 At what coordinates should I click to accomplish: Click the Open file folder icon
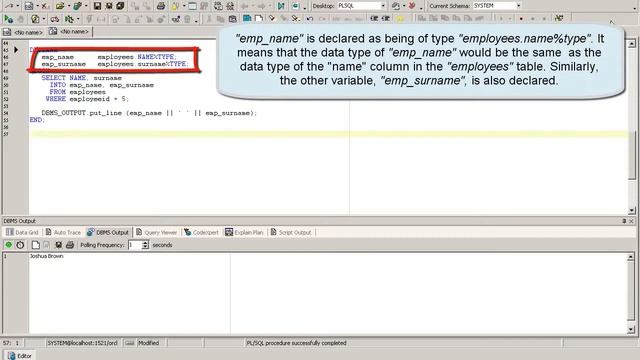click(x=60, y=6)
